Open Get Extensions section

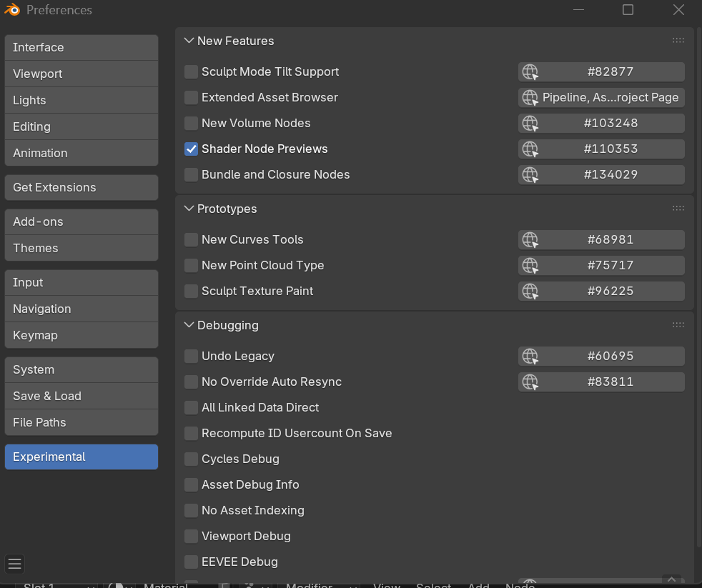81,187
